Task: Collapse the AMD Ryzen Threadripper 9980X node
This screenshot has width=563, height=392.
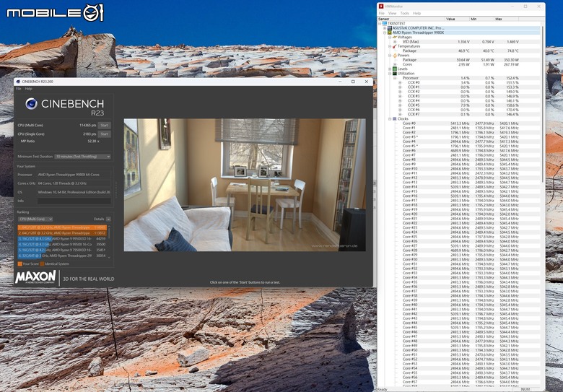Action: (x=385, y=32)
